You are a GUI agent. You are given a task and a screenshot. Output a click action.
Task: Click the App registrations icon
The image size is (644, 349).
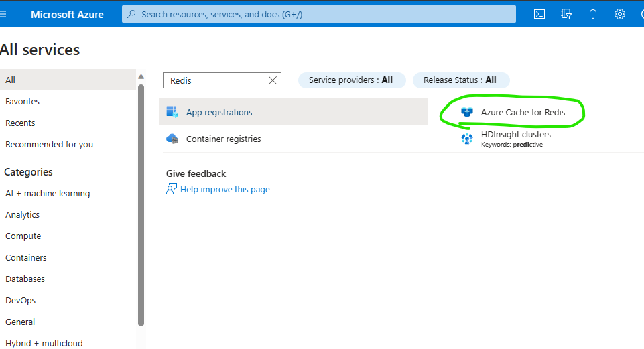tap(172, 112)
